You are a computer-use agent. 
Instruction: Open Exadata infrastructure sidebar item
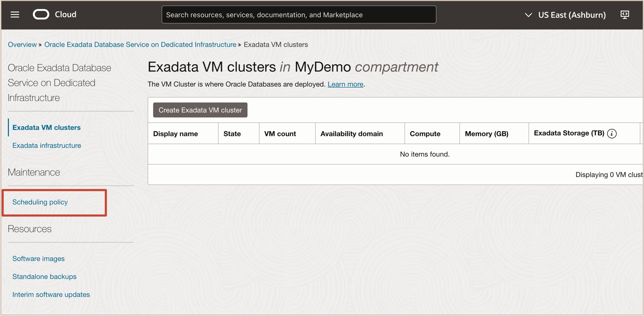(x=47, y=145)
